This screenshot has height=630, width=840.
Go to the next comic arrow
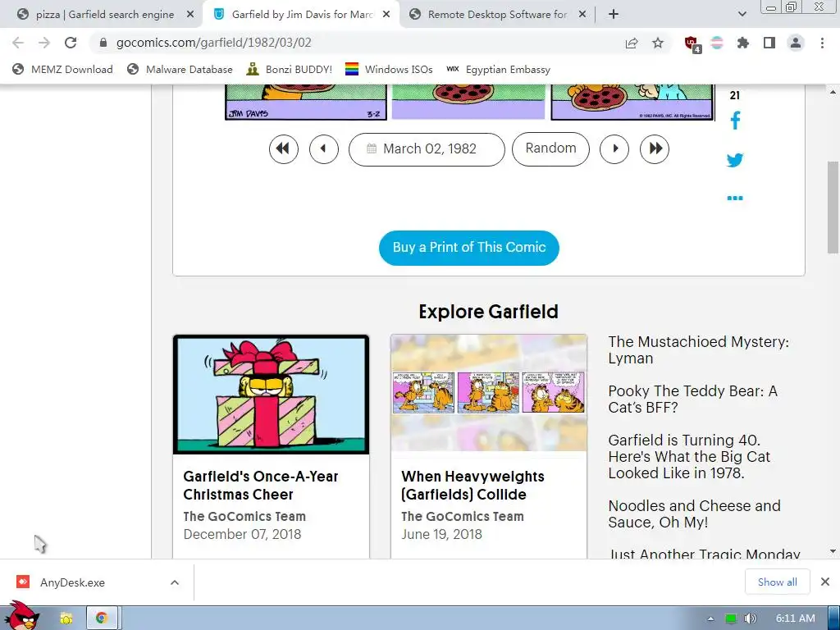coord(614,149)
